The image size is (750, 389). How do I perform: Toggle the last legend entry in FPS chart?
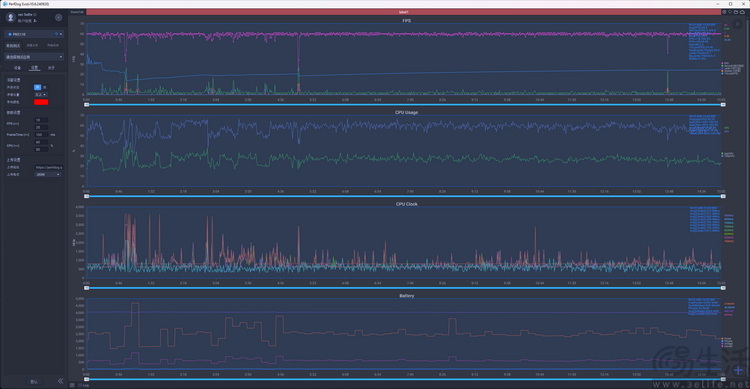point(730,74)
